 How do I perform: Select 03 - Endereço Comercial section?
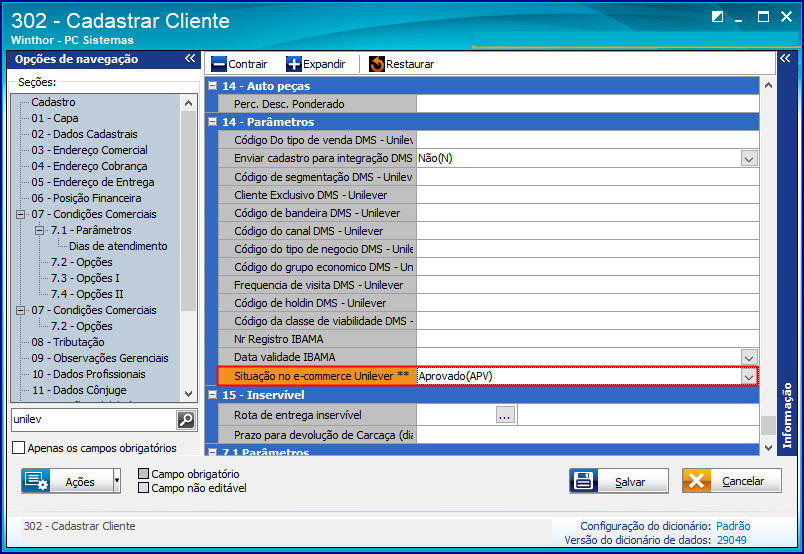click(90, 150)
